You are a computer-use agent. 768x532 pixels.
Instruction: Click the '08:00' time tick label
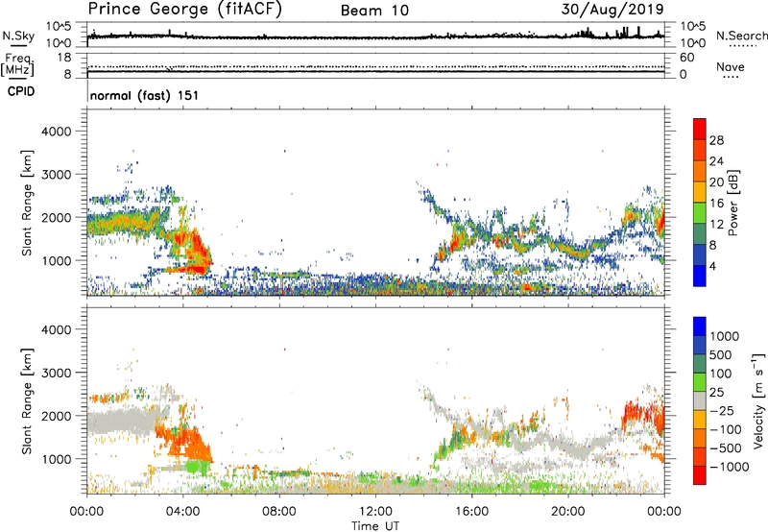tap(279, 512)
